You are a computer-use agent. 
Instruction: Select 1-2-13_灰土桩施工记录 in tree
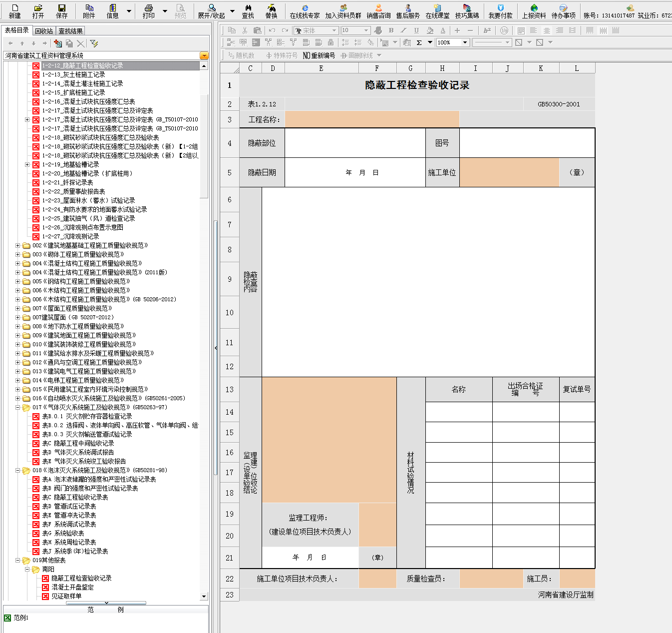(x=73, y=74)
